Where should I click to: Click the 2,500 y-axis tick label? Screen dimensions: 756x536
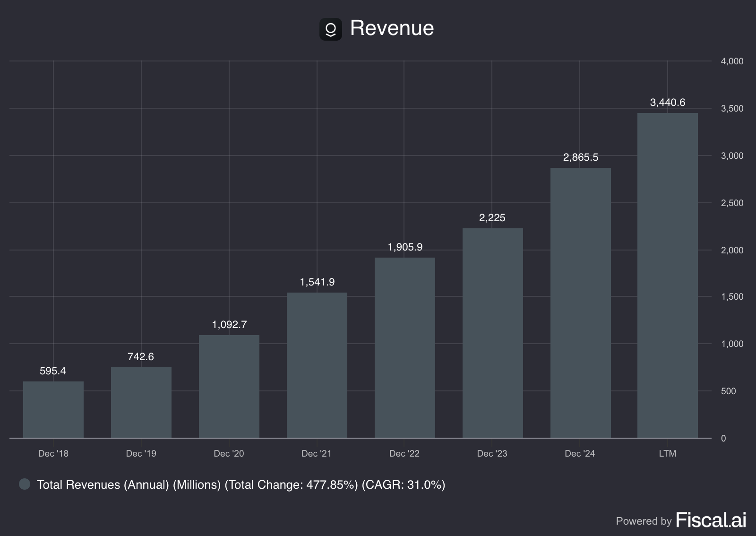point(732,203)
